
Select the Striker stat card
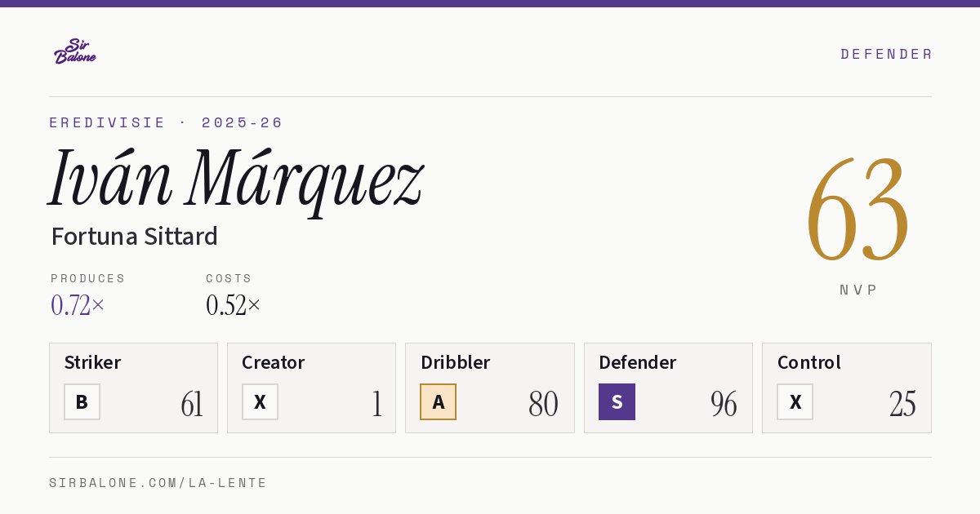click(x=133, y=388)
